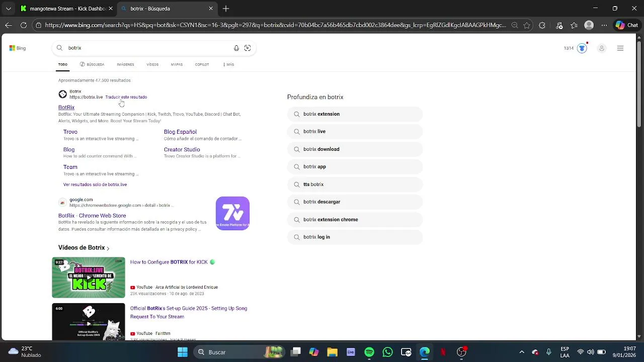
Task: Open the BotRix result title link
Action: tap(66, 107)
